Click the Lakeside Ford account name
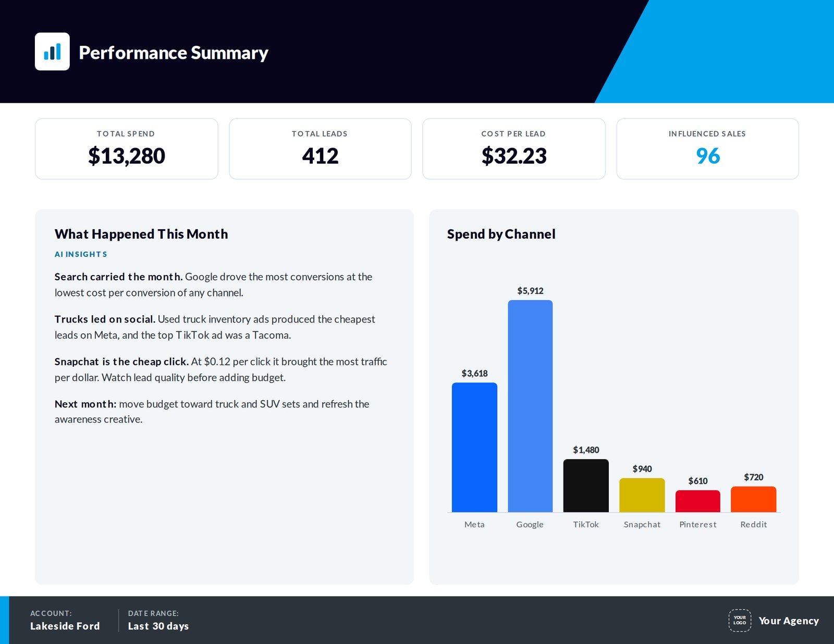 [65, 626]
